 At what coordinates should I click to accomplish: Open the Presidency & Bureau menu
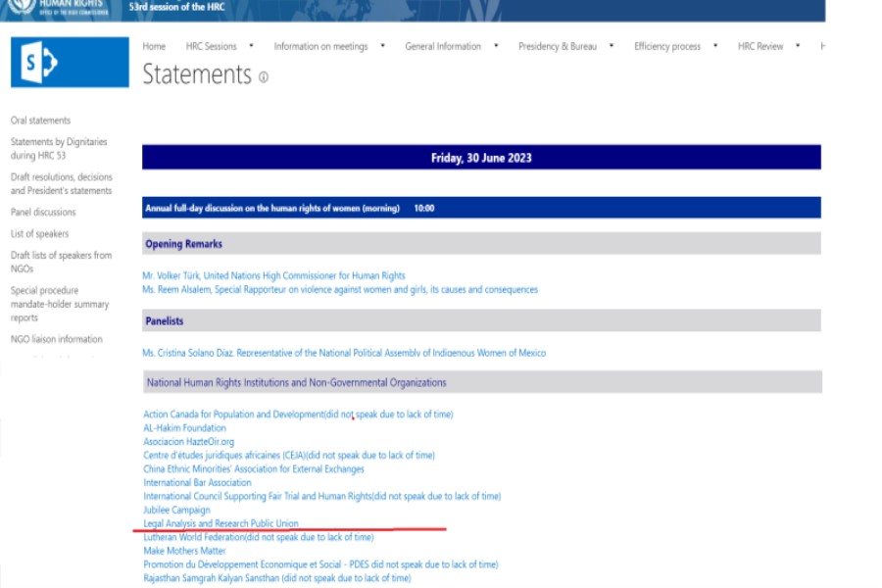[x=558, y=46]
